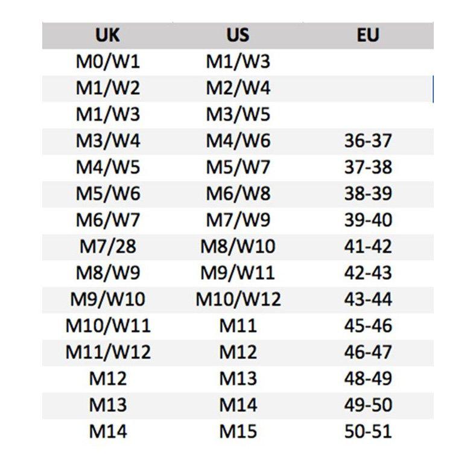Image resolution: width=476 pixels, height=476 pixels.
Task: Select the M2/W4 cell in US column
Action: click(x=238, y=88)
